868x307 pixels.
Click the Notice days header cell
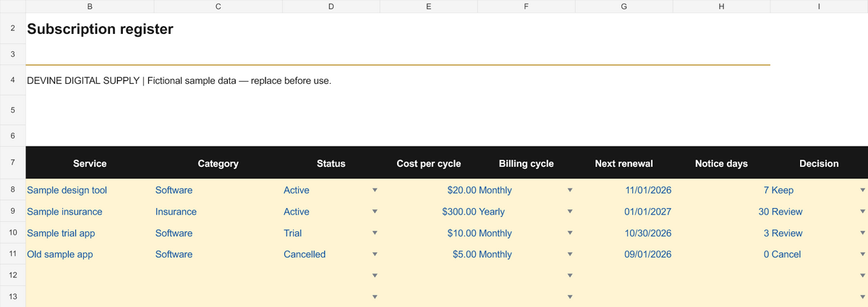721,163
